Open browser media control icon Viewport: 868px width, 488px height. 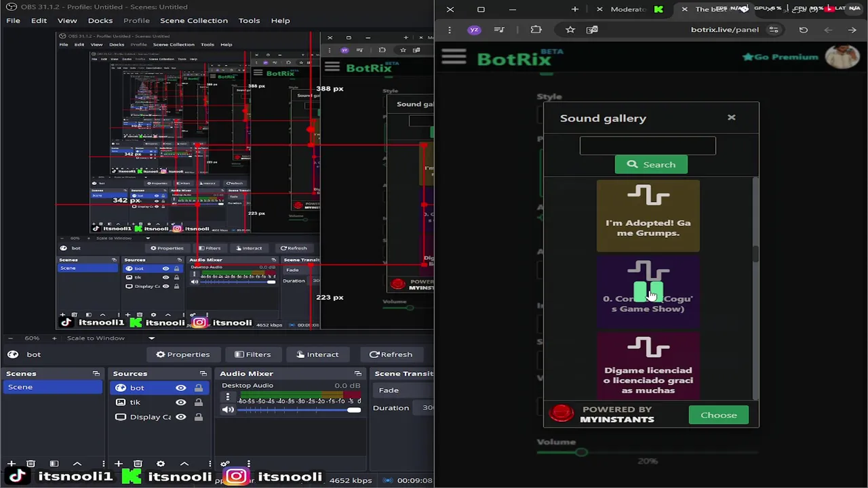tap(499, 30)
